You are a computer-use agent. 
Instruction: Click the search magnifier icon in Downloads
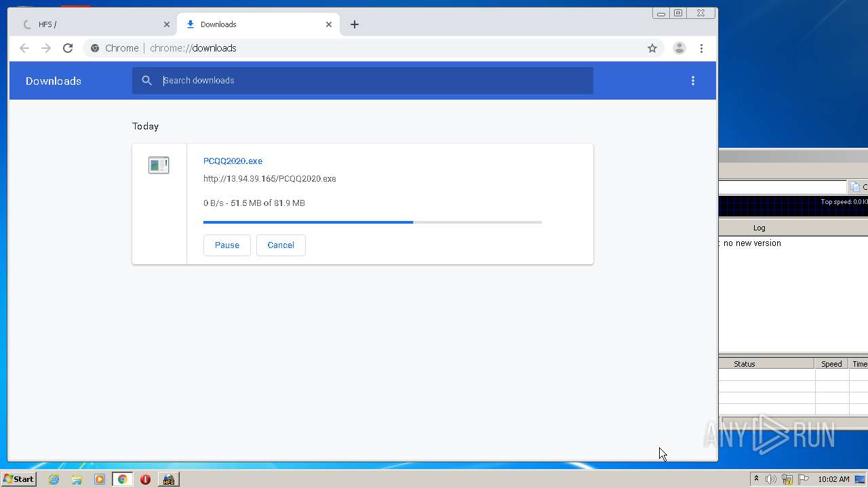click(146, 81)
